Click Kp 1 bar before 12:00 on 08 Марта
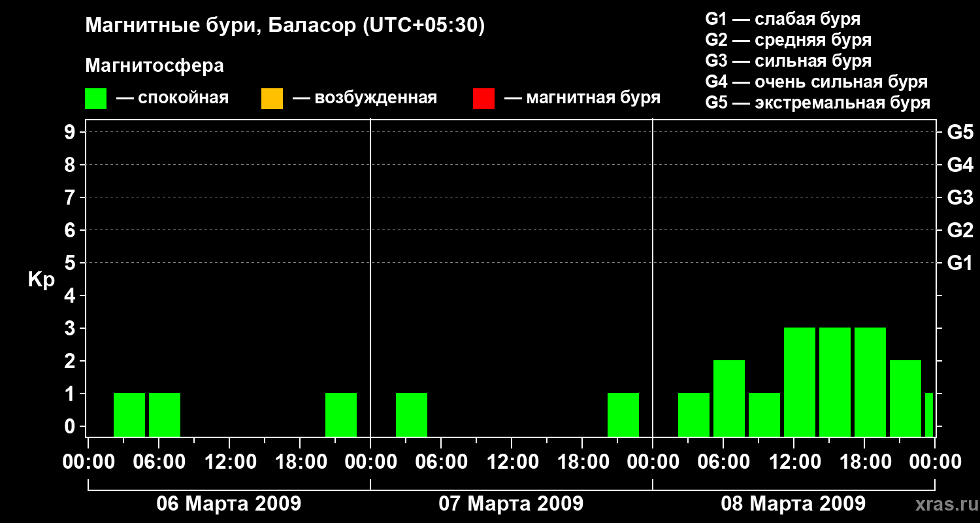 tap(764, 414)
